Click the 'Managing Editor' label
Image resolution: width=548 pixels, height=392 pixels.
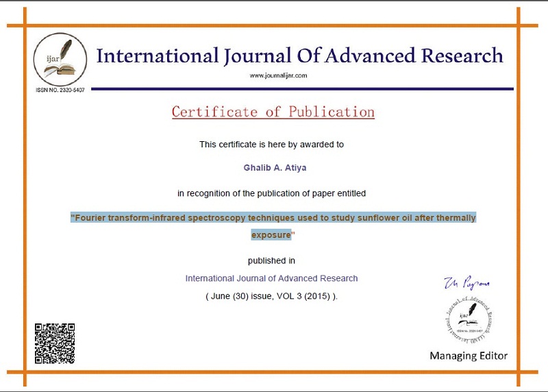469,356
